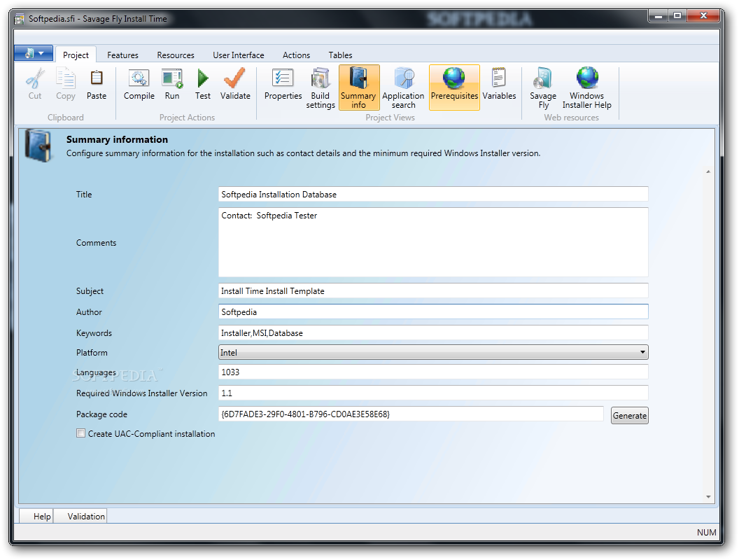
Task: Click into the Keywords field
Action: [x=433, y=332]
